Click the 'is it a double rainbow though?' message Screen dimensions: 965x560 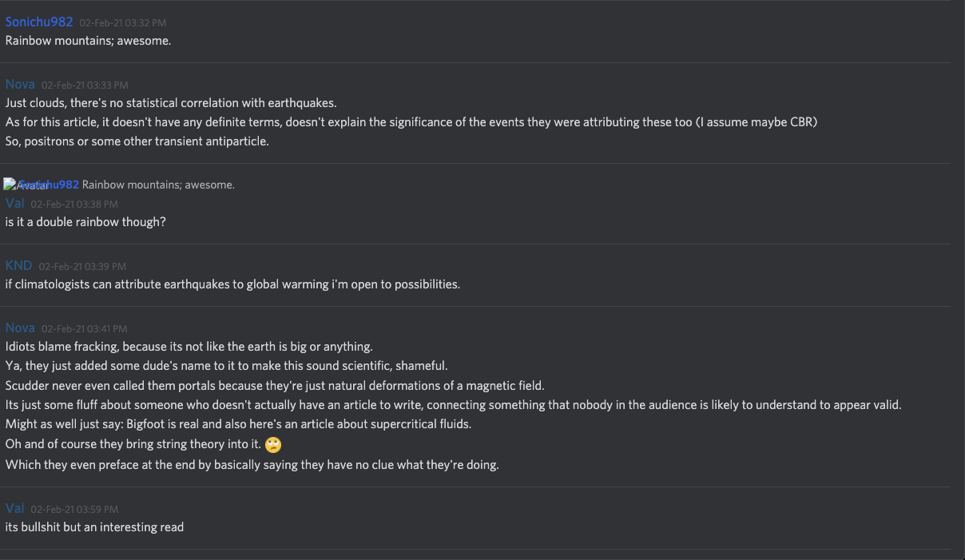click(x=85, y=222)
